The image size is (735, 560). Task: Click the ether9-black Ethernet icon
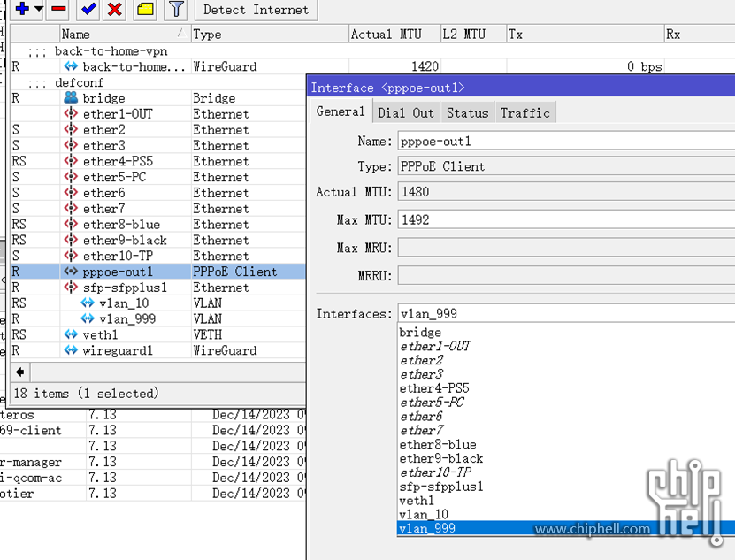pyautogui.click(x=71, y=240)
